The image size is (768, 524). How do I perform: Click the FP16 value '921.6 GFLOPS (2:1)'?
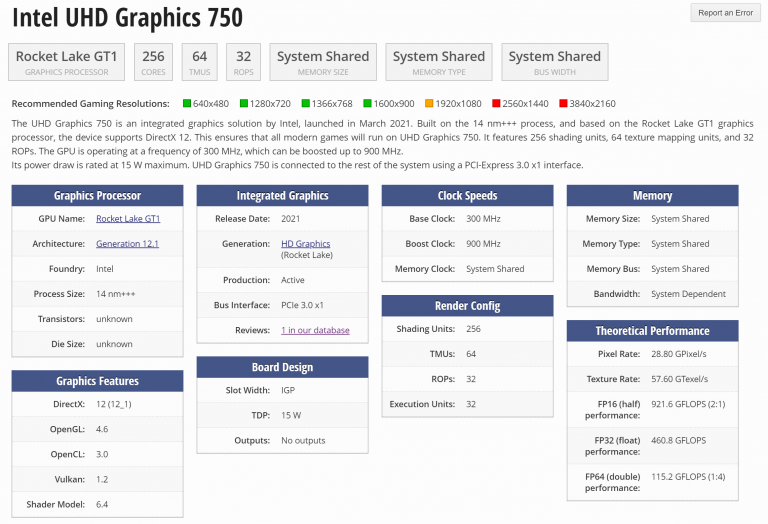[688, 404]
